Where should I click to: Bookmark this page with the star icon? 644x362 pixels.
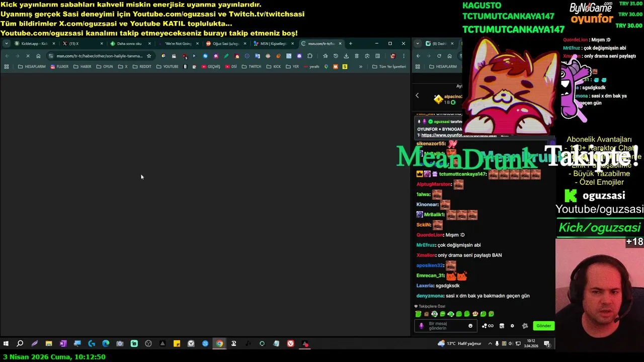coord(149,56)
